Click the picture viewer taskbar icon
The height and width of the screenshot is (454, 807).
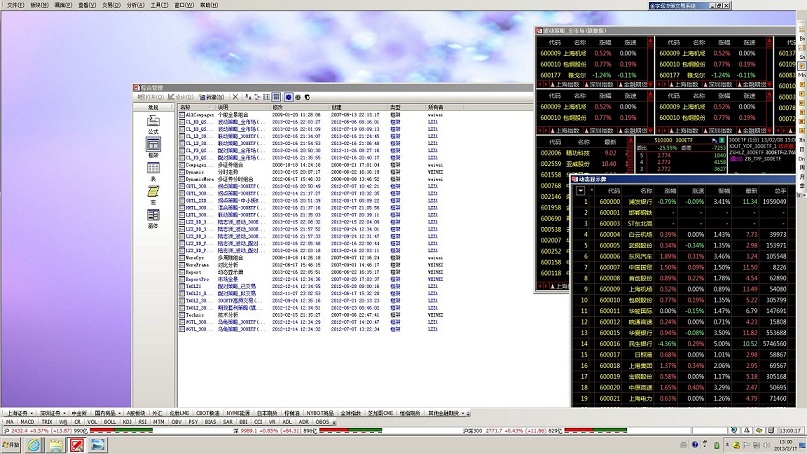tap(98, 445)
